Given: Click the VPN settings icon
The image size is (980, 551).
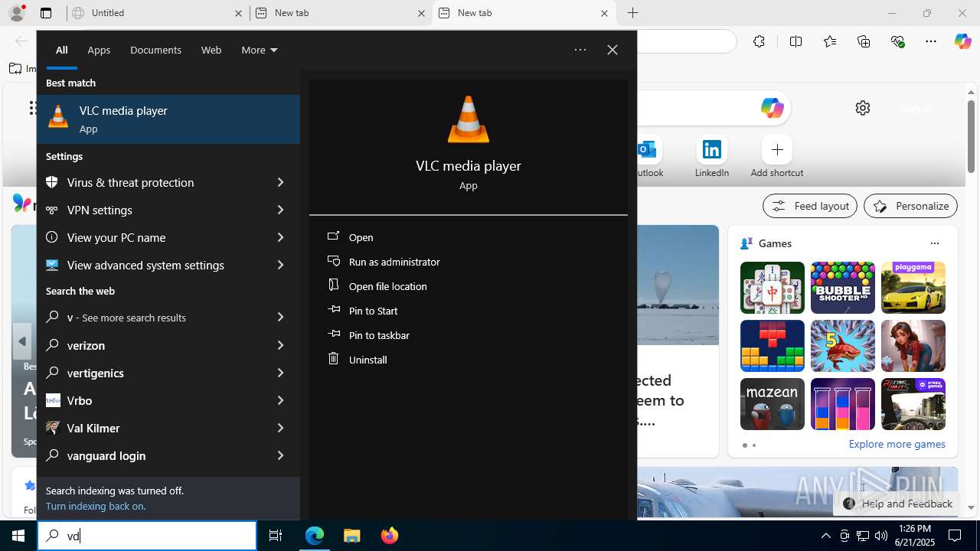Looking at the screenshot, I should pos(52,210).
